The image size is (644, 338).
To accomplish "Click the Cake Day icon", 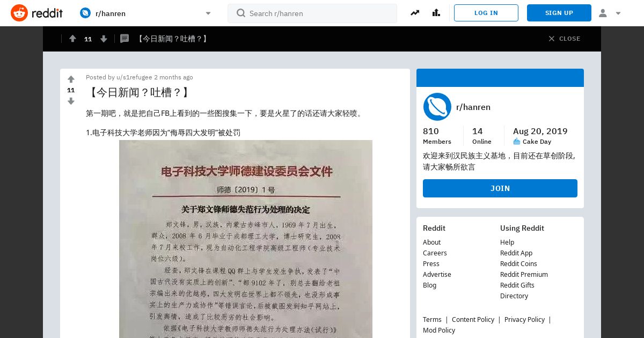I will 517,142.
